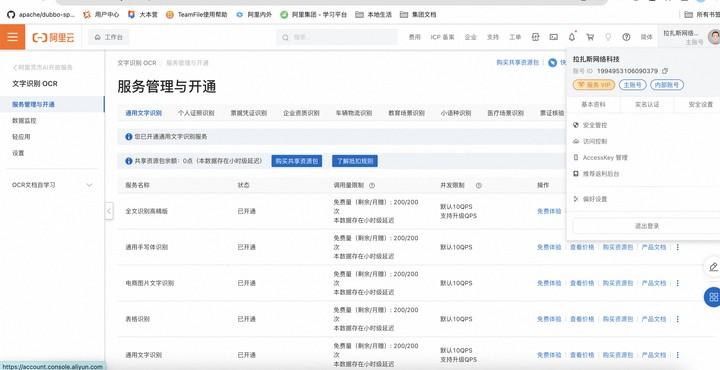Viewport: 720px width, 370px height.
Task: Open the orange hamburger menu
Action: [x=12, y=37]
